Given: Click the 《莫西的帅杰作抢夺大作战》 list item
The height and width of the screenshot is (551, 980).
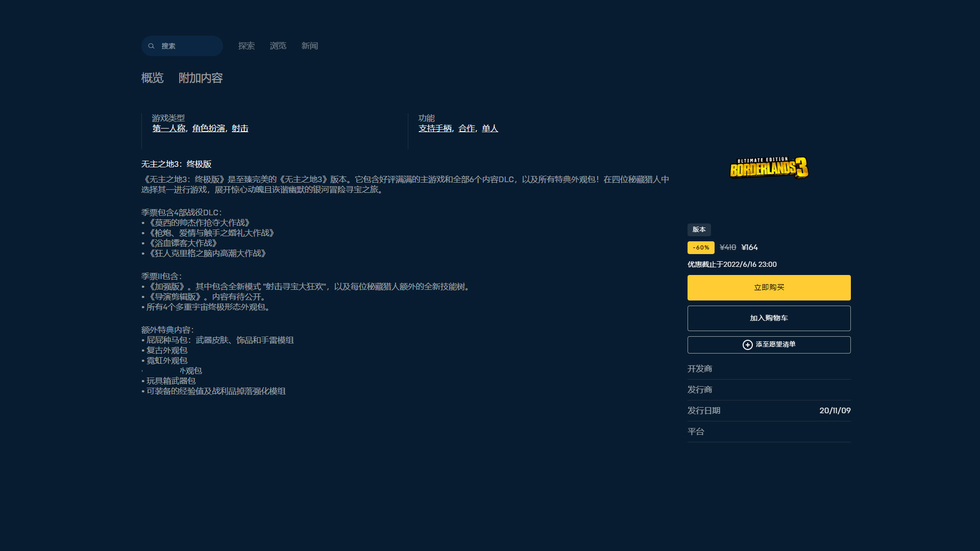Looking at the screenshot, I should pos(196,223).
